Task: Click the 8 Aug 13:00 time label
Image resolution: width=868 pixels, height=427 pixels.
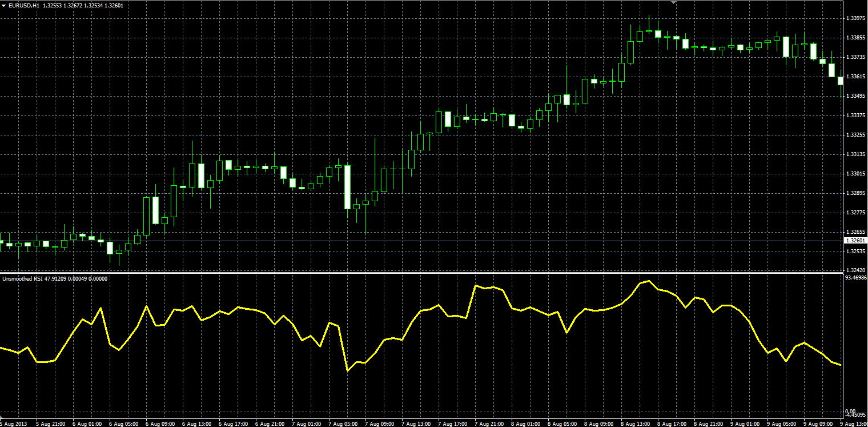Action: tap(635, 424)
